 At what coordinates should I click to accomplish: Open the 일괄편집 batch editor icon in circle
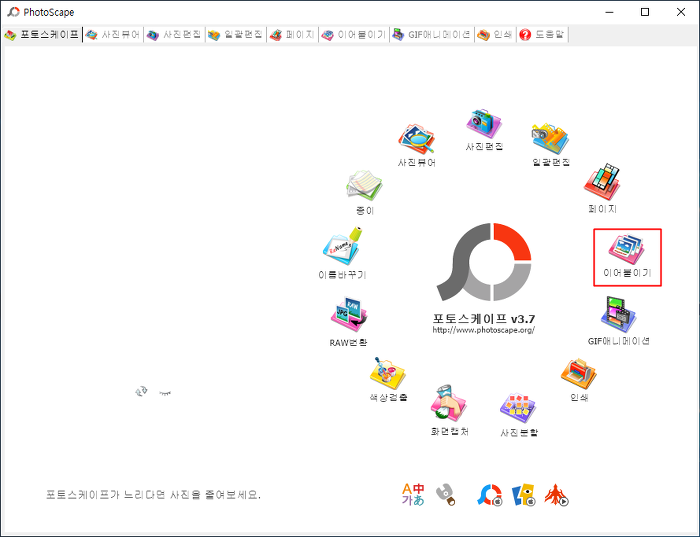[x=550, y=145]
